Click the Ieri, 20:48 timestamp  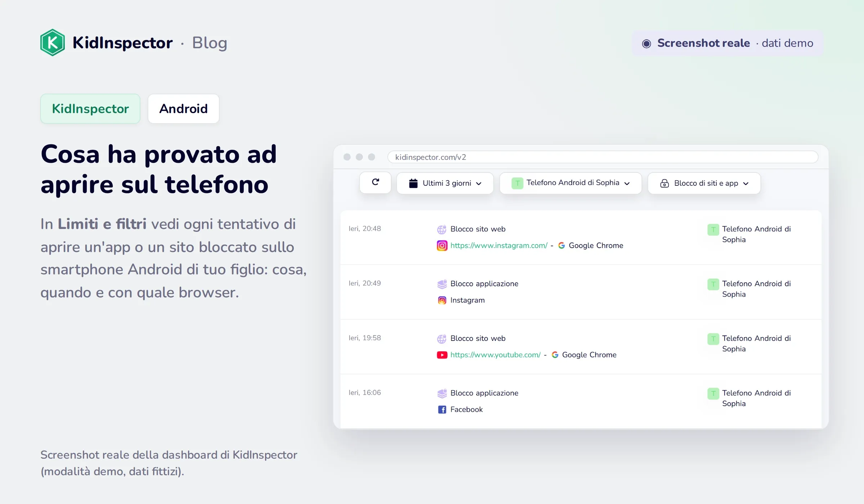pos(365,229)
